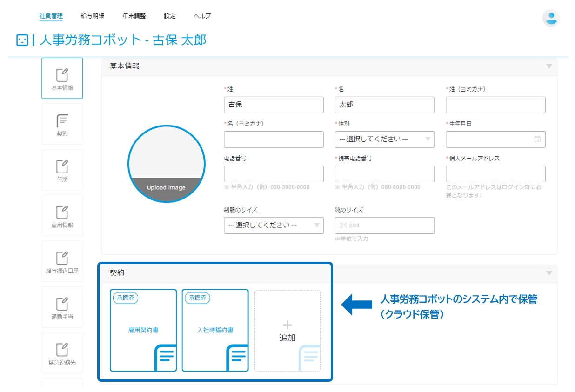
Task: Open the 契約 sidebar icon
Action: (x=62, y=124)
